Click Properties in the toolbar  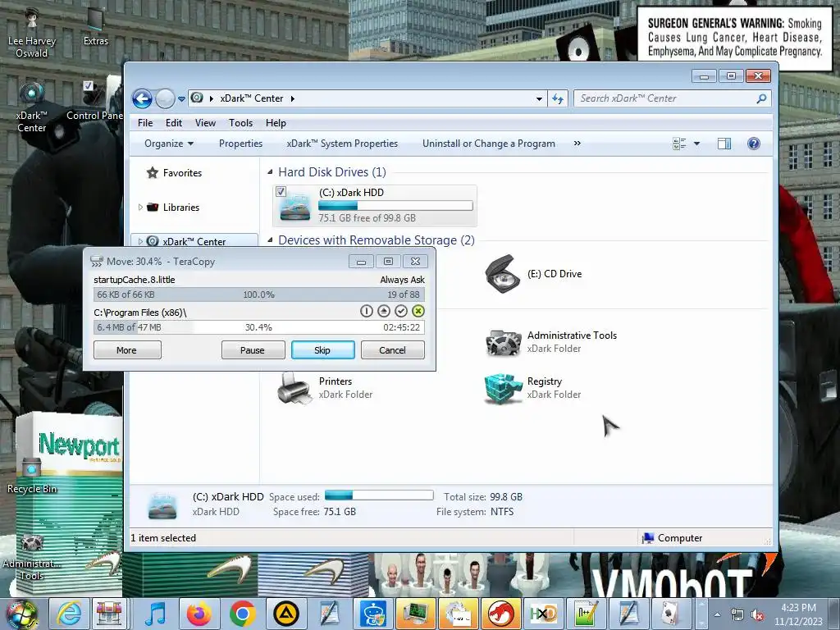240,144
